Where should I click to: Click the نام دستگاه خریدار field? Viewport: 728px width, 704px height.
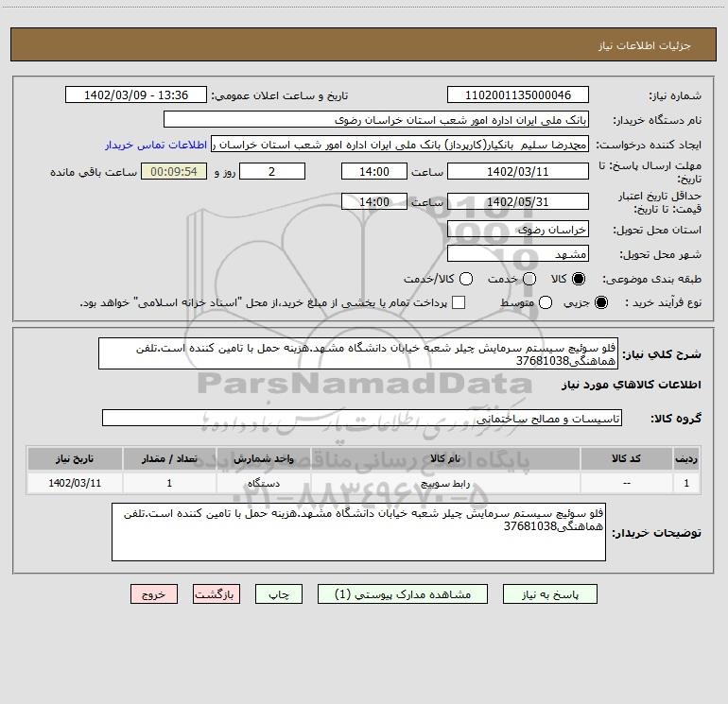click(x=376, y=120)
